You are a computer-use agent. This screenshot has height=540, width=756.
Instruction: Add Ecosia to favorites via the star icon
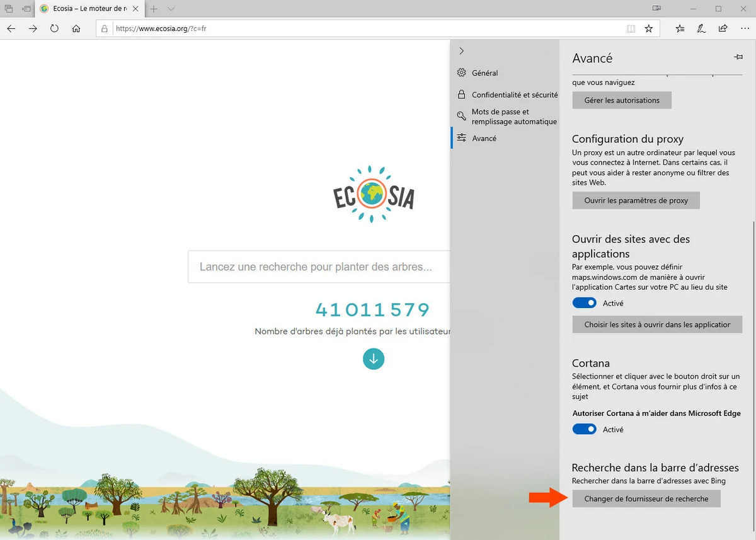pyautogui.click(x=649, y=28)
